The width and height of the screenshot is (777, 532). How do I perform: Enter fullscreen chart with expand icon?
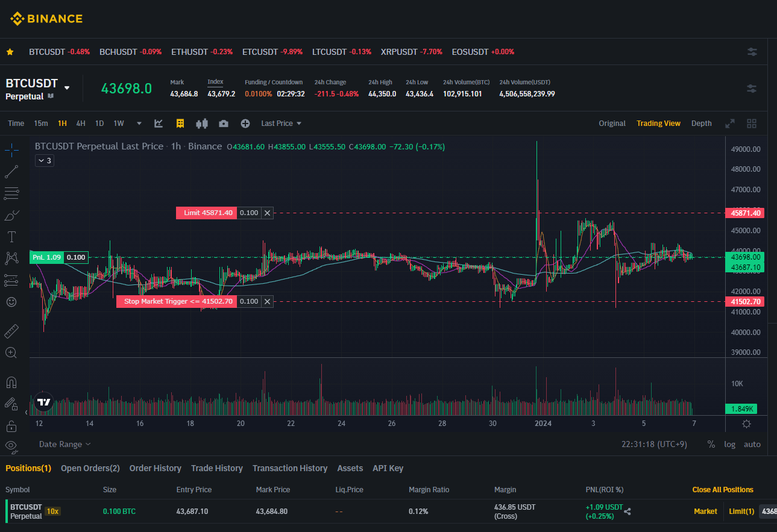pos(730,124)
